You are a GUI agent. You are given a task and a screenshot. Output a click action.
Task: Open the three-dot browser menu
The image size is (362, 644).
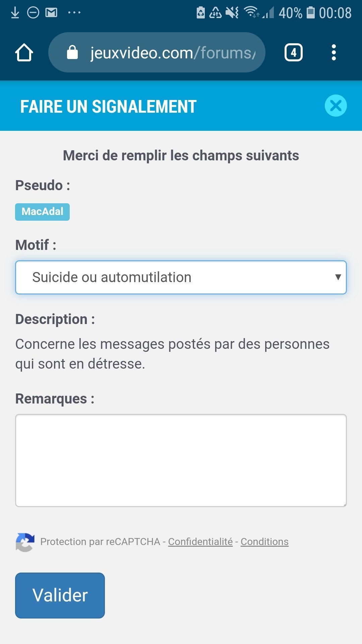334,53
